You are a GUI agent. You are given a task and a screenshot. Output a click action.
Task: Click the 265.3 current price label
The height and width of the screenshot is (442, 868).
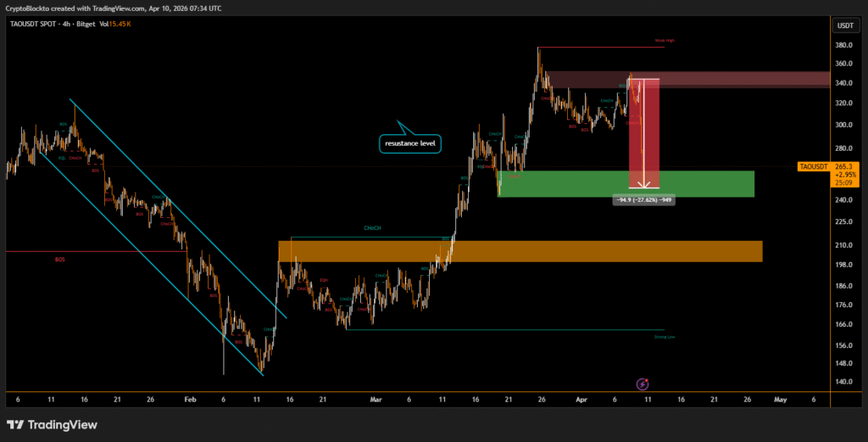point(843,168)
